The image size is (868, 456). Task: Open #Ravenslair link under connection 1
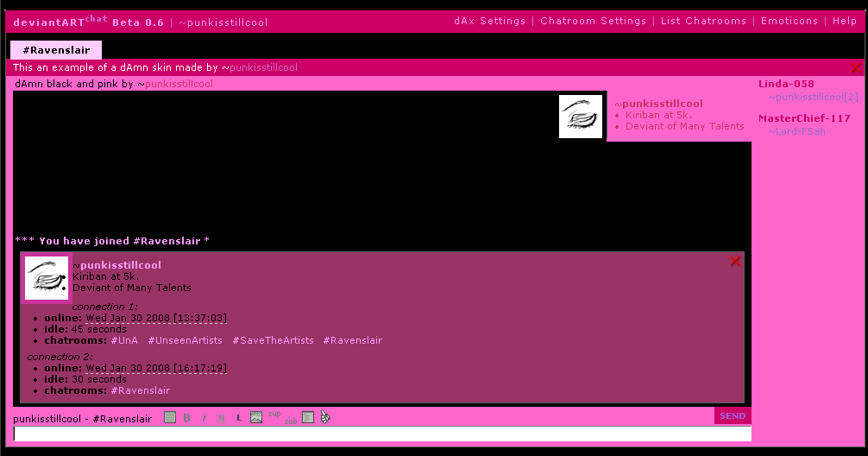point(353,341)
